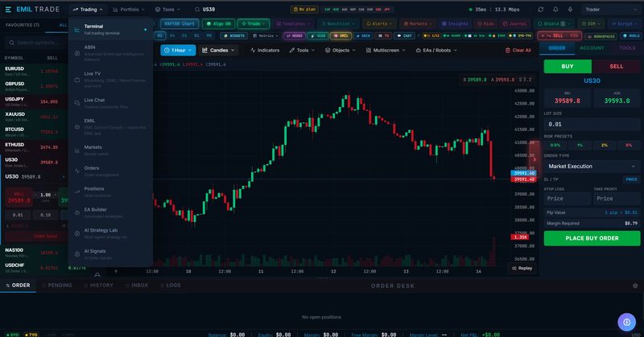Open the chart drawing Tools dropdown
The image size is (644, 337).
[x=302, y=50]
